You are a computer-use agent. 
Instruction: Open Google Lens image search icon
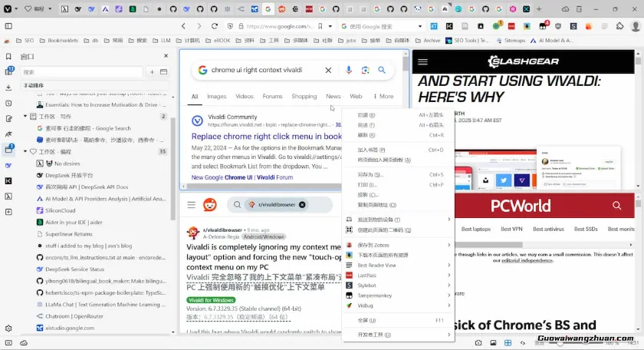tap(365, 70)
